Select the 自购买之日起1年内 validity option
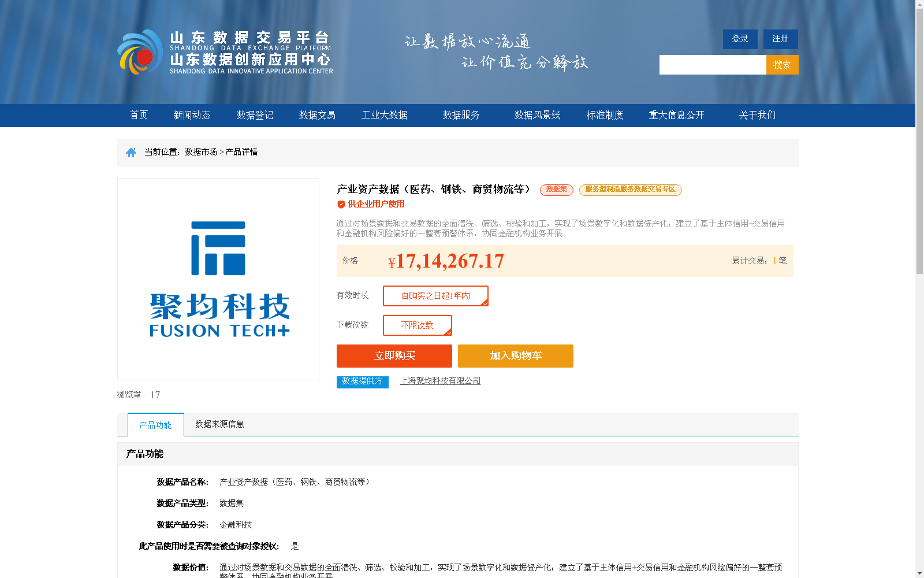Screen dimensions: 924x578 (435, 296)
